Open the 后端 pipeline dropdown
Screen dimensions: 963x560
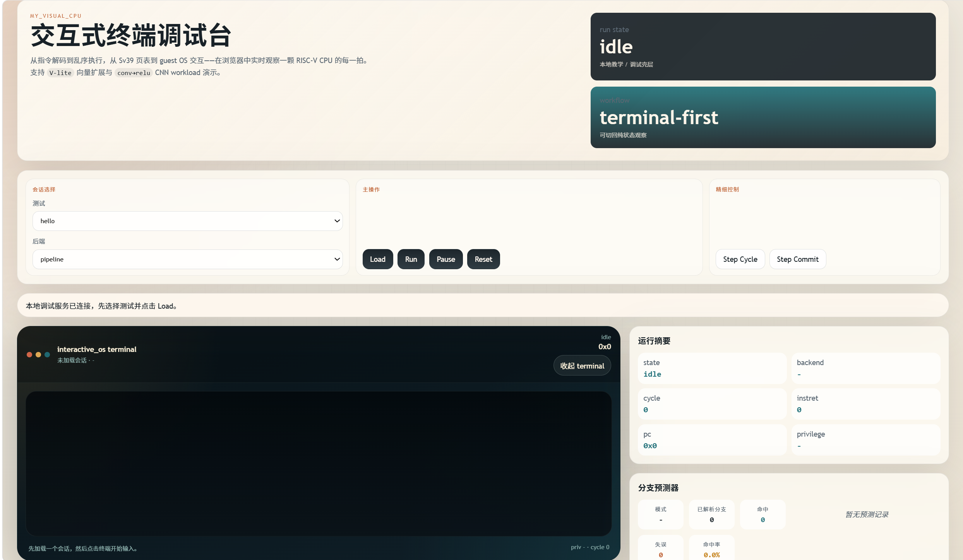188,259
